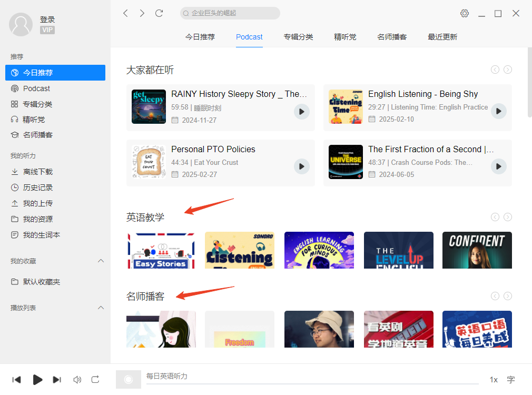Switch to the Podcast top tab
This screenshot has width=532, height=395.
[249, 37]
